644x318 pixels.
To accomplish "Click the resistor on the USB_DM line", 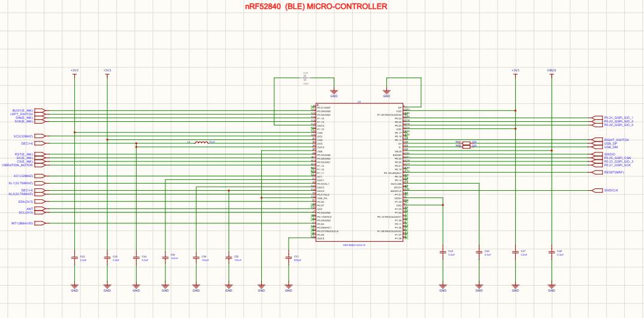I will 467,146.
